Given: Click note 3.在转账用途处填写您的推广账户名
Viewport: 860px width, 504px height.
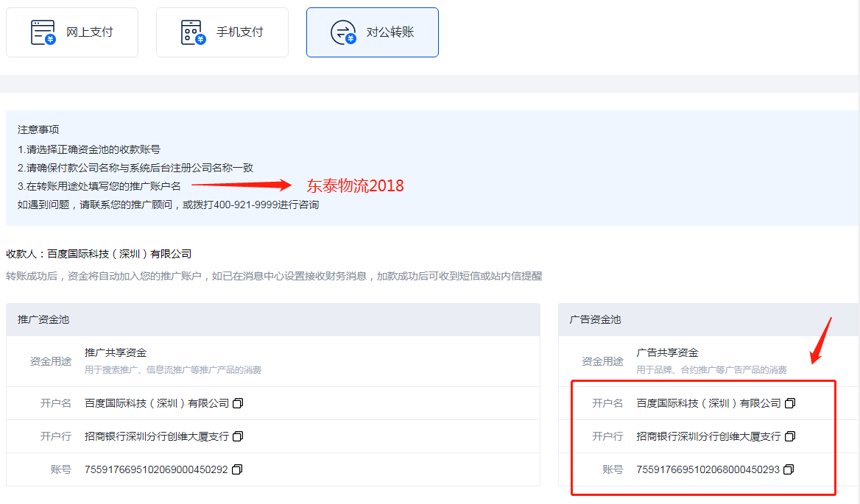Looking at the screenshot, I should [99, 186].
